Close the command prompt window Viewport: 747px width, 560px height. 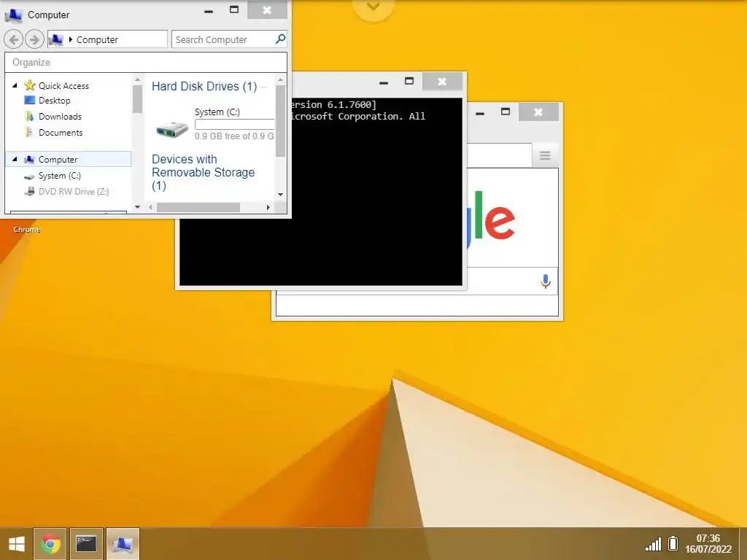pyautogui.click(x=442, y=82)
